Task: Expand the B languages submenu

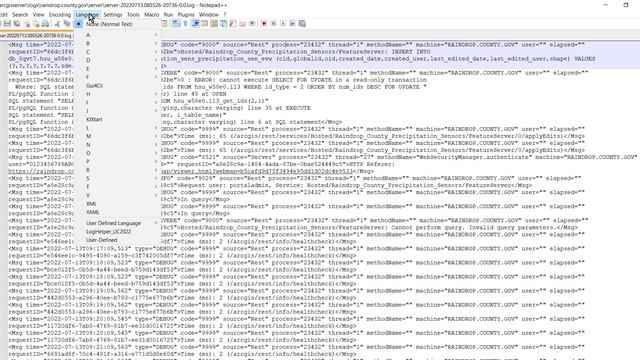Action: 118,43
